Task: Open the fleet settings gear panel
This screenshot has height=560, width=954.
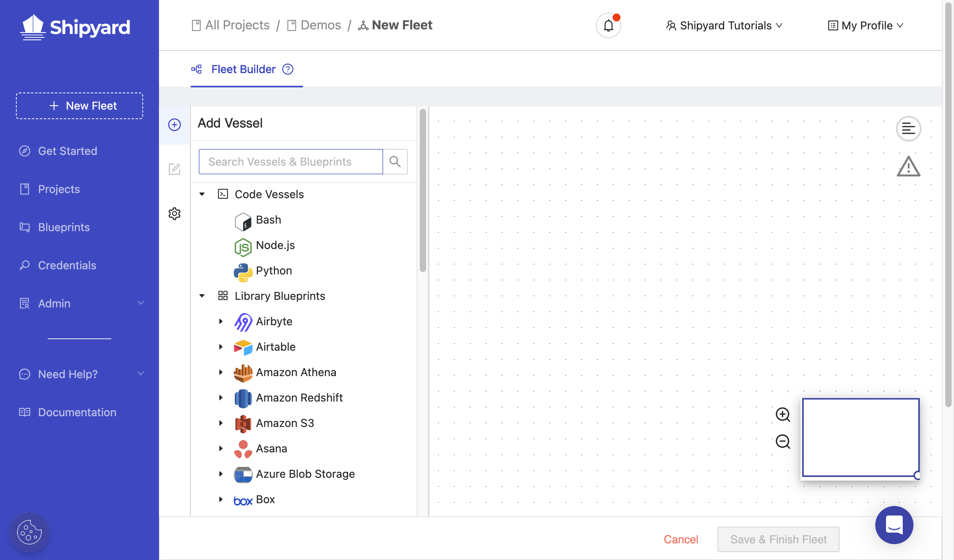Action: (175, 214)
